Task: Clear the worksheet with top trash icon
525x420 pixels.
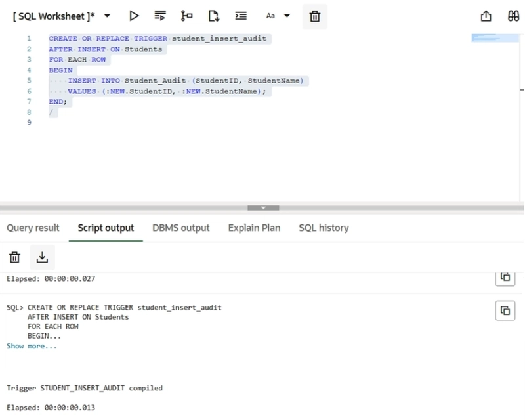Action: [314, 16]
